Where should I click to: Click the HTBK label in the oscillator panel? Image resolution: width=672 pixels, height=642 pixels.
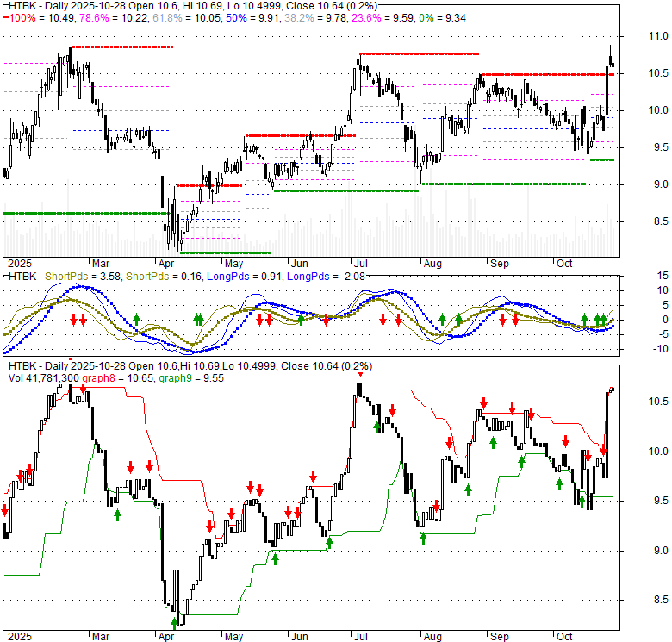pos(22,277)
